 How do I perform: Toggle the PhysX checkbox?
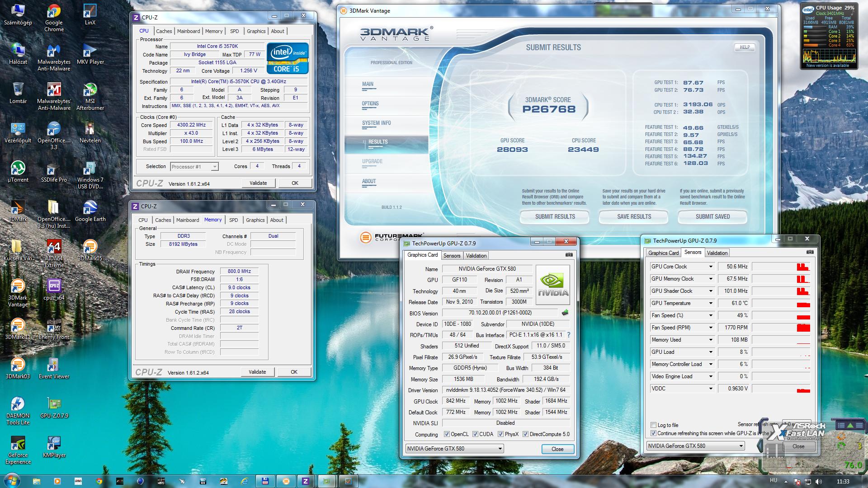(x=500, y=434)
